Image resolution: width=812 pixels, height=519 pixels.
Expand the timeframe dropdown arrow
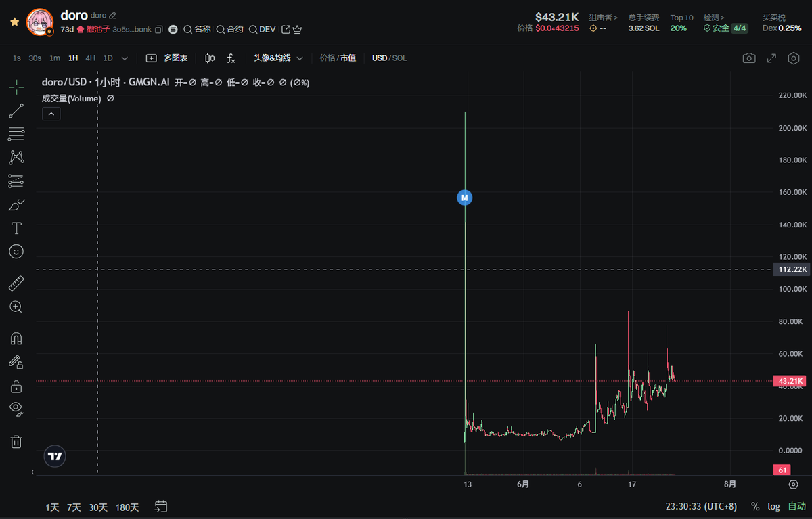point(125,58)
